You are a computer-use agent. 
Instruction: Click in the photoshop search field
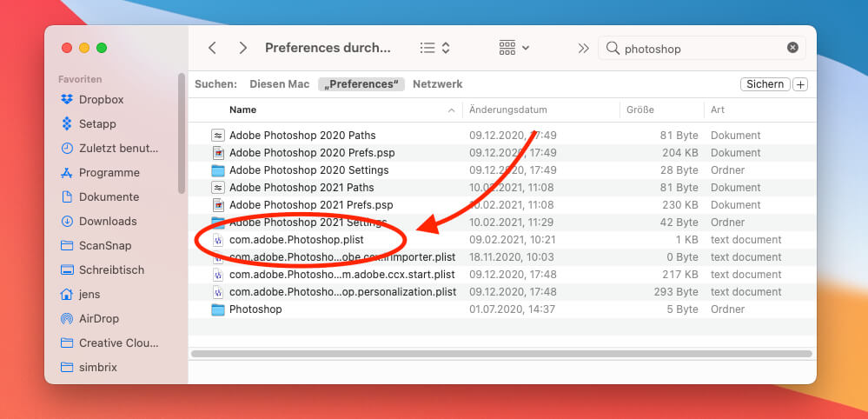coord(702,48)
